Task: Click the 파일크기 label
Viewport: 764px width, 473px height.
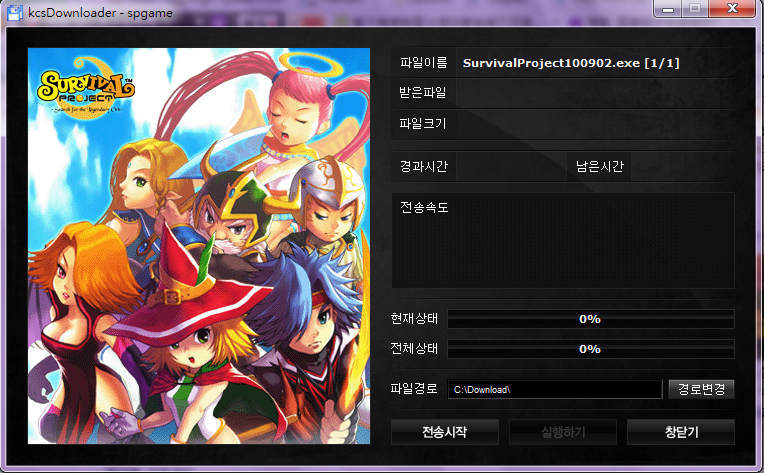Action: (422, 123)
